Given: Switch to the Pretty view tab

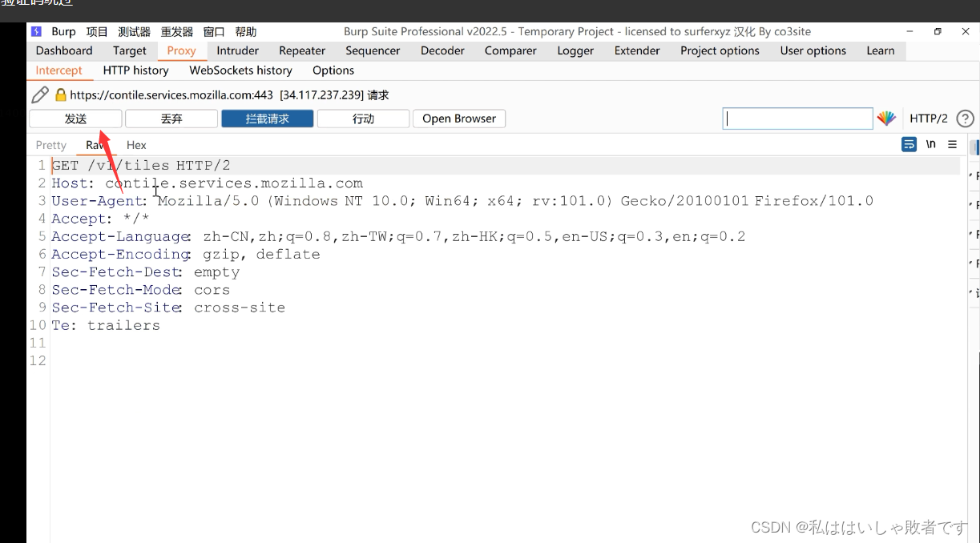Looking at the screenshot, I should tap(51, 145).
